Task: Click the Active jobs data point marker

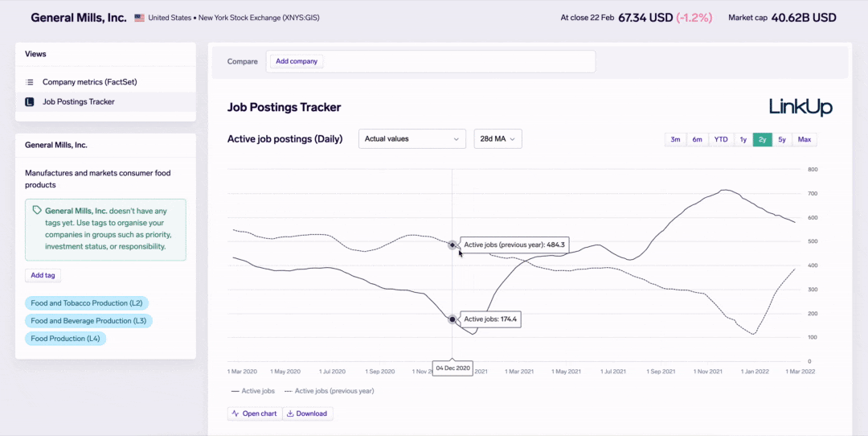Action: pyautogui.click(x=452, y=319)
